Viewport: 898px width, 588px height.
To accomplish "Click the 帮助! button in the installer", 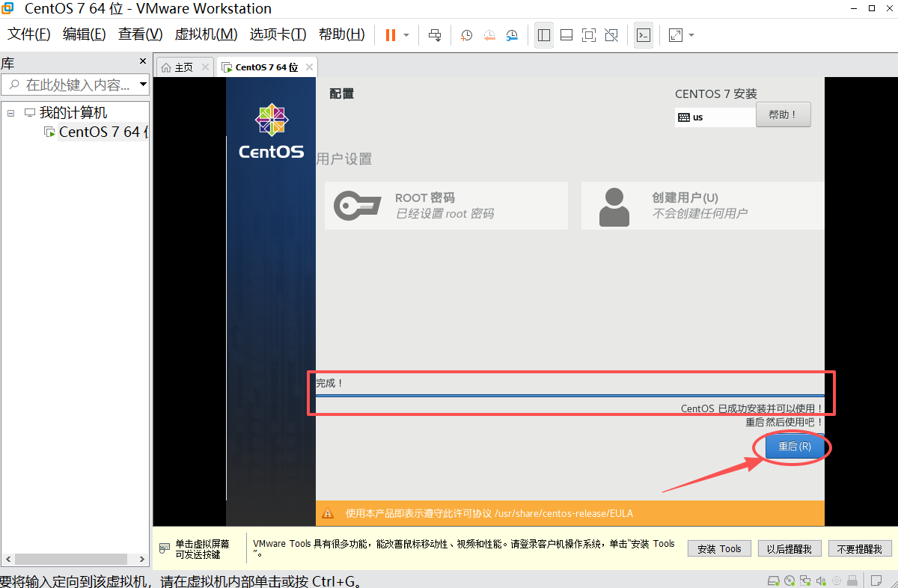I will tap(784, 115).
